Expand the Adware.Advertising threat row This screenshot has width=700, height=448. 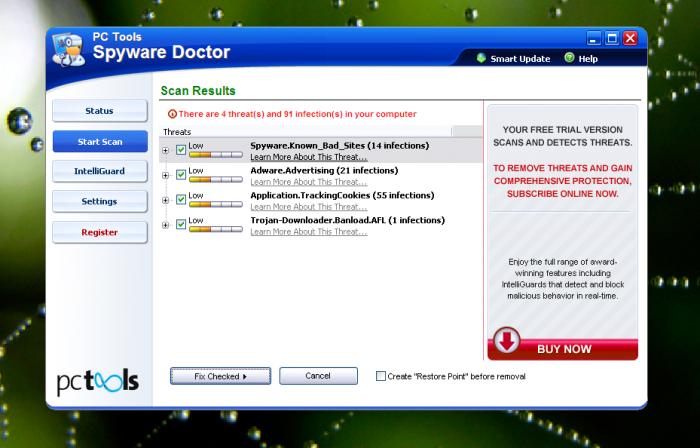point(166,176)
